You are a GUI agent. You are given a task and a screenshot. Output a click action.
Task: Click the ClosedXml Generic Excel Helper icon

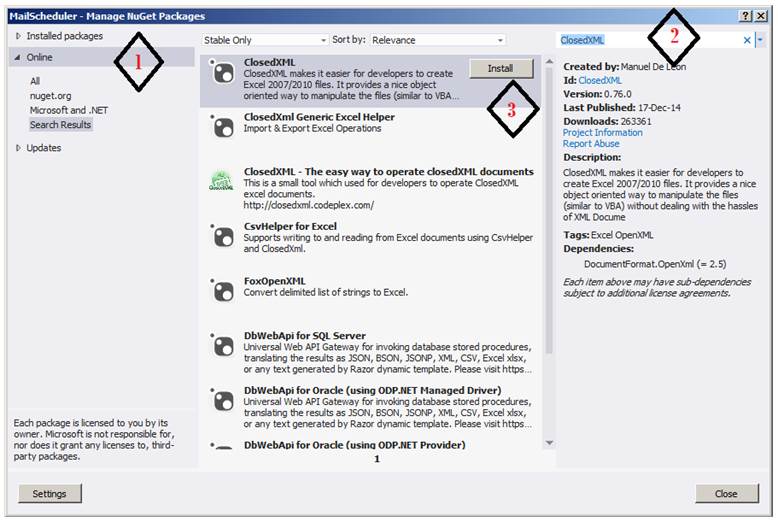223,127
